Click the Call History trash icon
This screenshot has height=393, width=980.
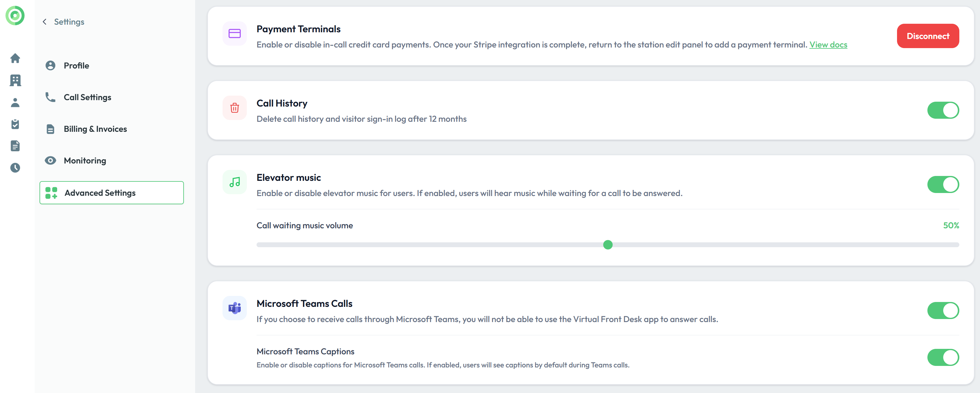(234, 108)
